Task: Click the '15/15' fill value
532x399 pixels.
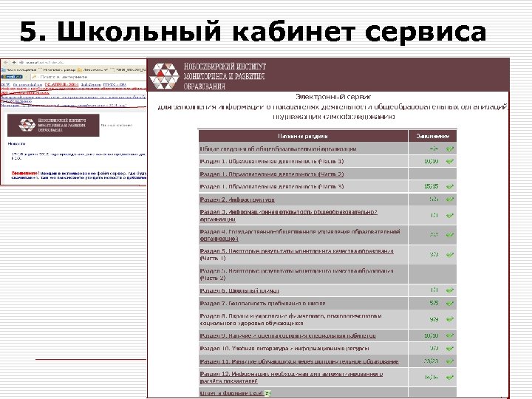Action: click(432, 187)
